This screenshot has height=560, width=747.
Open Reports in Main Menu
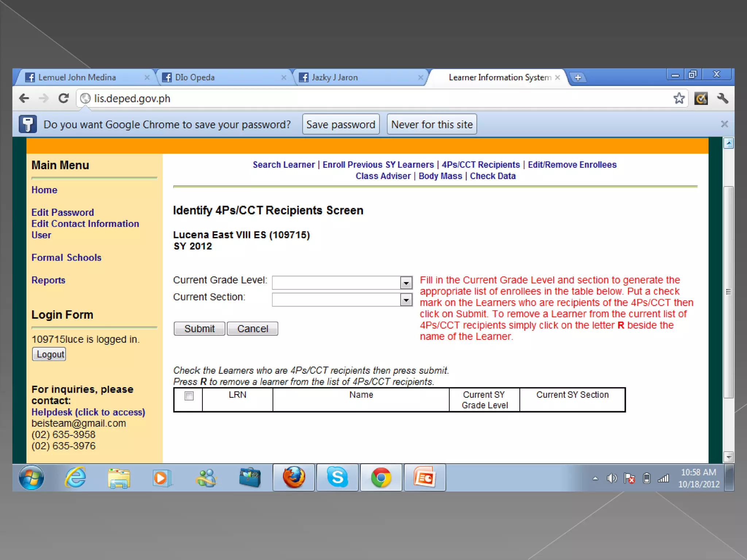48,280
